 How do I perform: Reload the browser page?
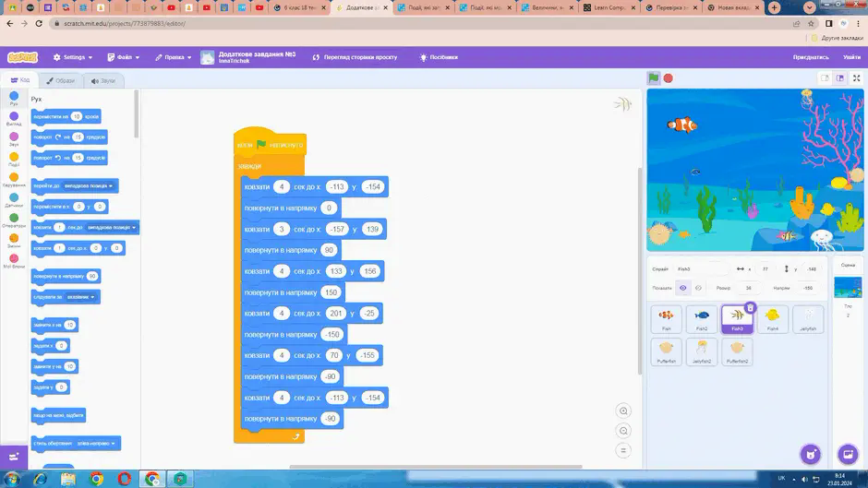[39, 24]
